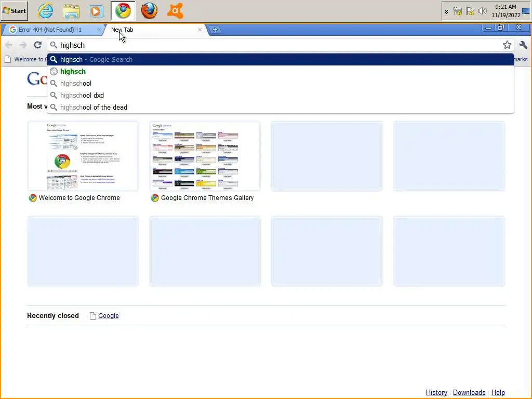
Task: Open the Help link
Action: [x=498, y=393]
